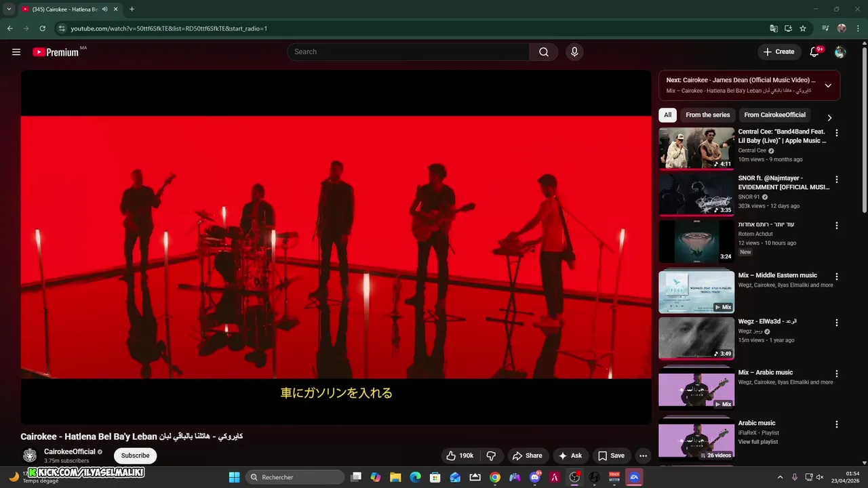
Task: Open the notifications bell
Action: click(x=815, y=52)
